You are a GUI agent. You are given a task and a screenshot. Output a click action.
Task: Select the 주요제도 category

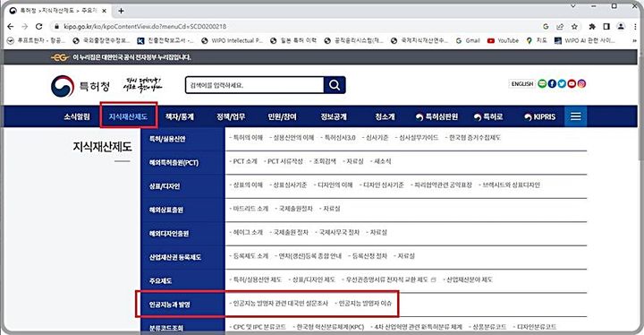click(182, 280)
